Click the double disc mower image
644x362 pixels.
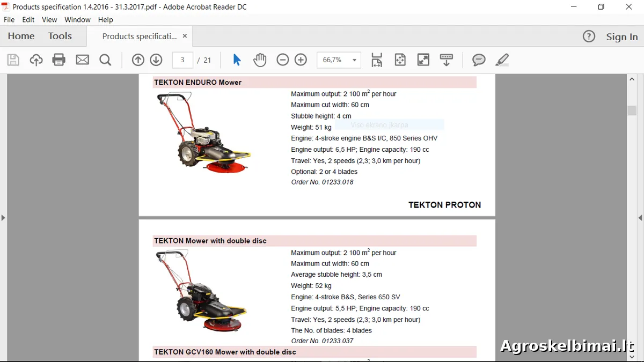point(201,291)
